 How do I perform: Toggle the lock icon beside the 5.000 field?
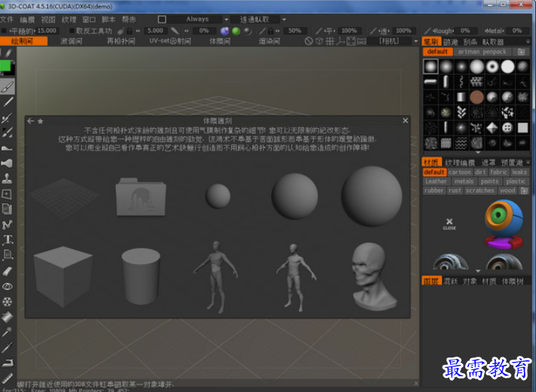(129, 31)
